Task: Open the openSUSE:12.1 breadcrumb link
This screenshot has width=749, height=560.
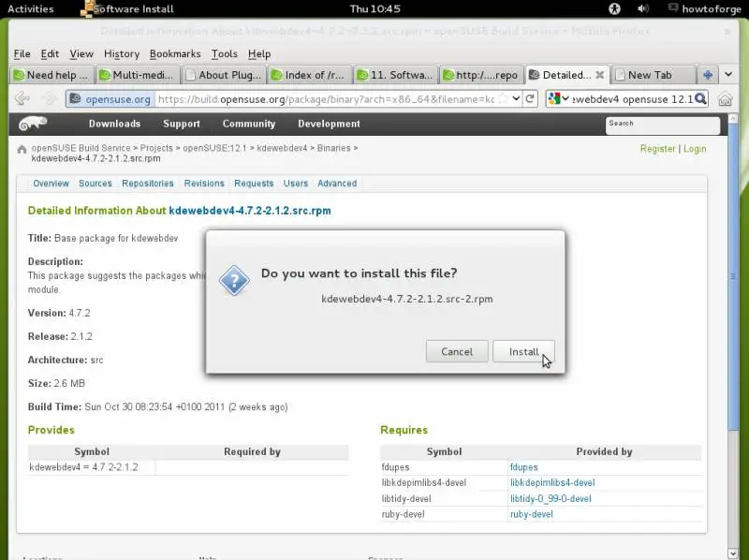Action: tap(214, 148)
